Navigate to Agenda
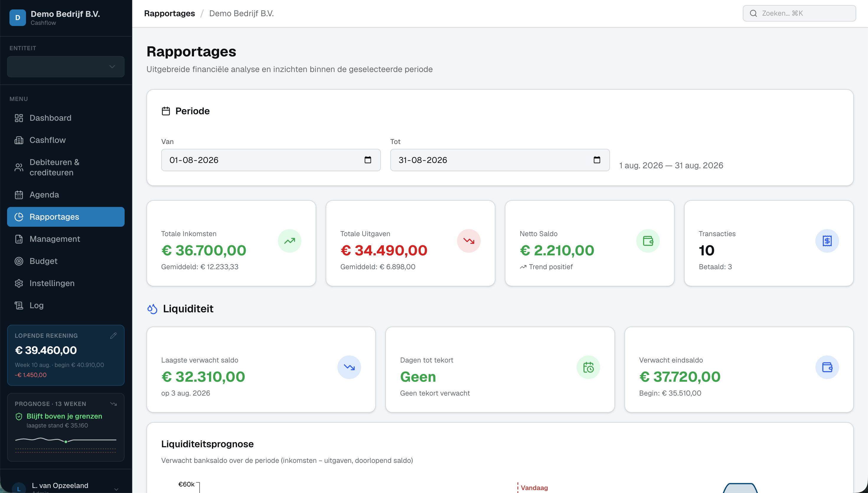 (66, 195)
